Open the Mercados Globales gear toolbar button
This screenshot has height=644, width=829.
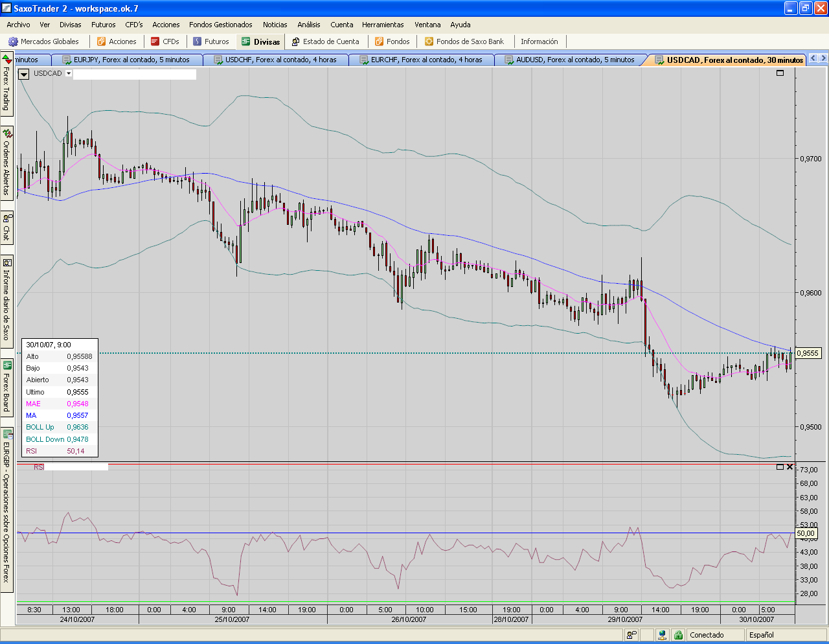click(44, 41)
